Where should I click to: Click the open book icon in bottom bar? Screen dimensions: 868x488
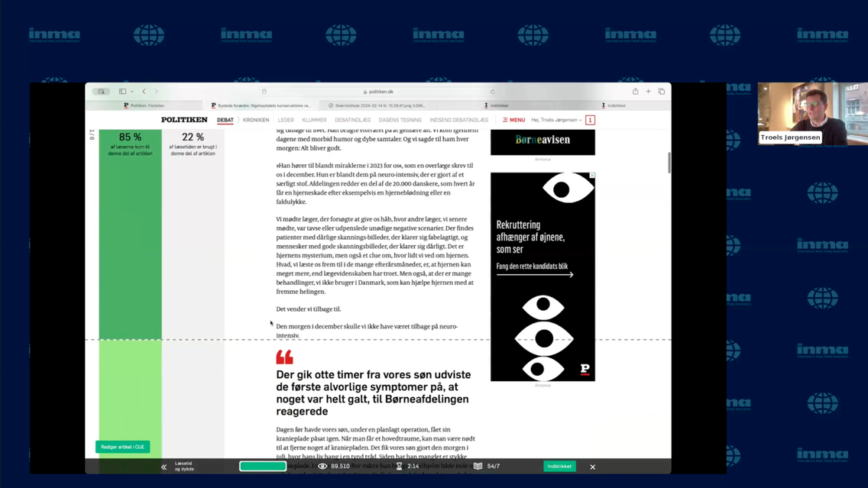(478, 466)
